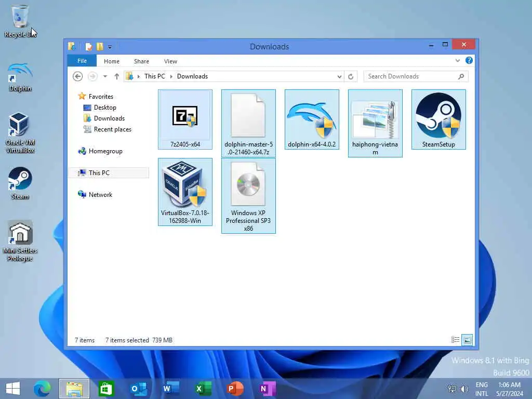
Task: Select Windows XP Professional SP3 x86 disc image
Action: coord(248,195)
